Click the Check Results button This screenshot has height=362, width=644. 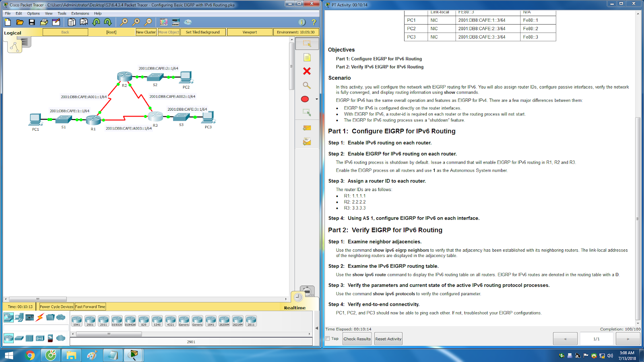coord(357,339)
